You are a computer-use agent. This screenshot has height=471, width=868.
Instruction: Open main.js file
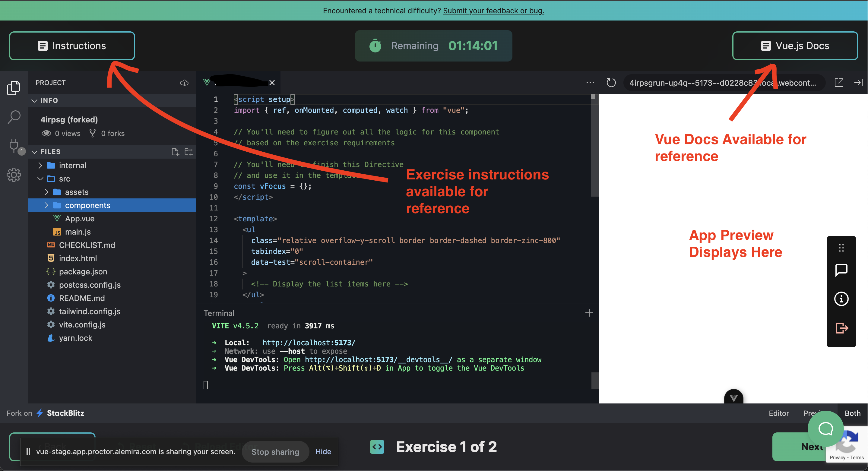pyautogui.click(x=78, y=232)
